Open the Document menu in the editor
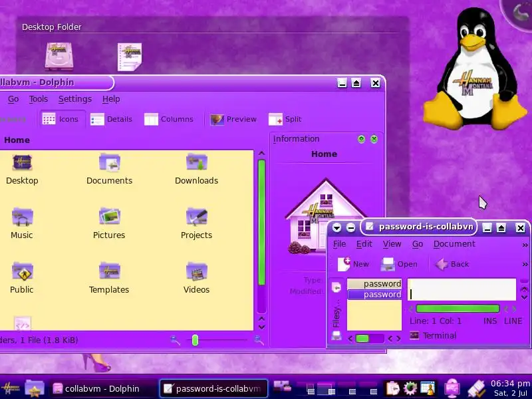This screenshot has width=532, height=399. pos(454,244)
